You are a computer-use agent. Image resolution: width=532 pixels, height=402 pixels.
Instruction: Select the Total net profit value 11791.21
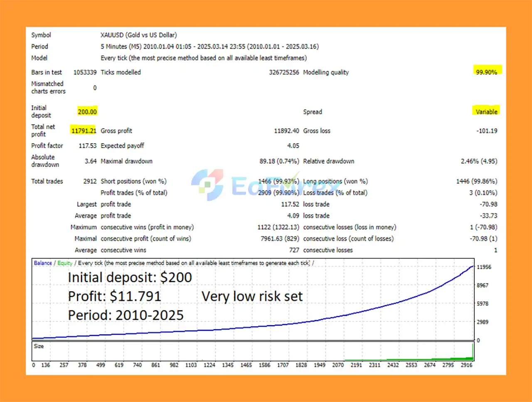point(84,131)
